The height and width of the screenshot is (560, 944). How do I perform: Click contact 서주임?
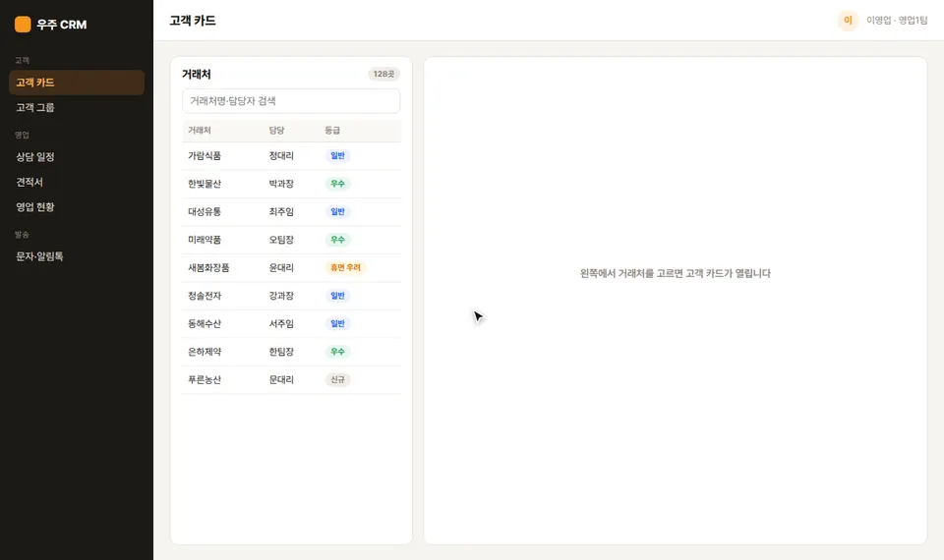[x=281, y=323]
